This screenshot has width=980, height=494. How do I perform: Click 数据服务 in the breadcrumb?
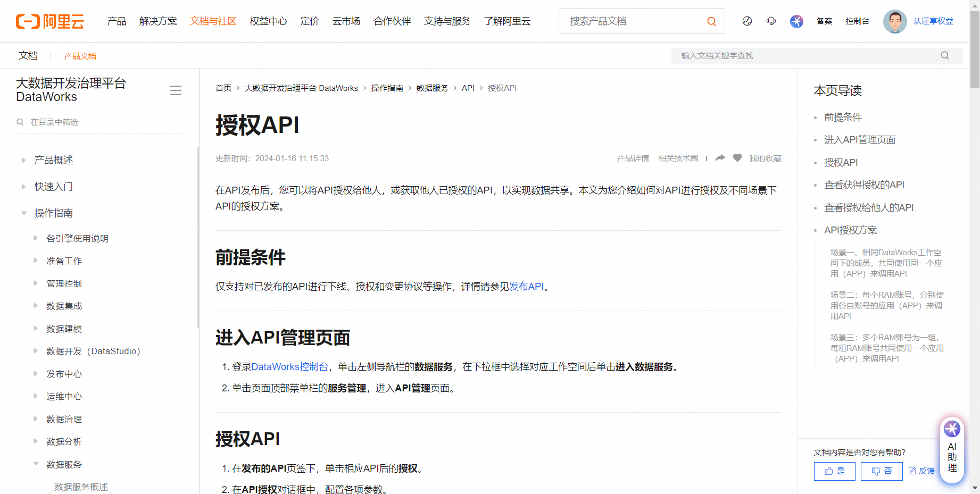coord(433,88)
